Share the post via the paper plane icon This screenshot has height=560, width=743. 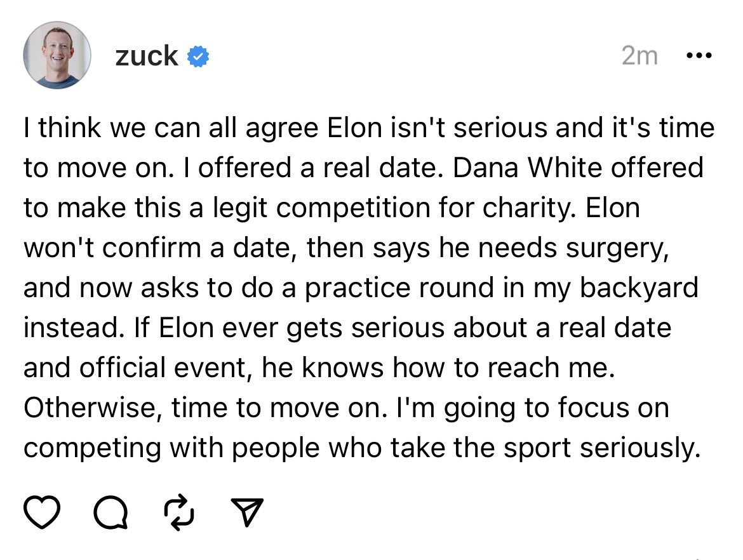point(245,512)
